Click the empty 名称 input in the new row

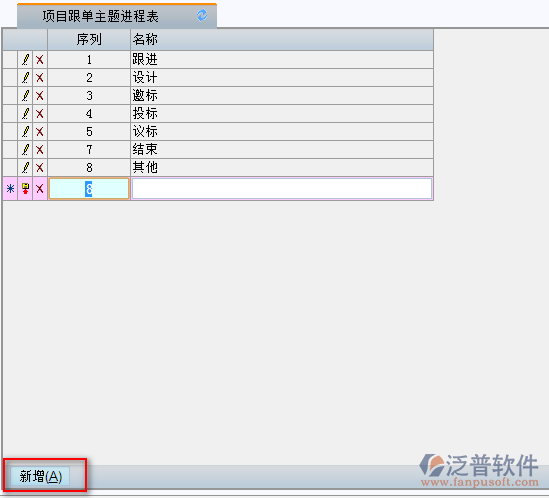pyautogui.click(x=282, y=189)
